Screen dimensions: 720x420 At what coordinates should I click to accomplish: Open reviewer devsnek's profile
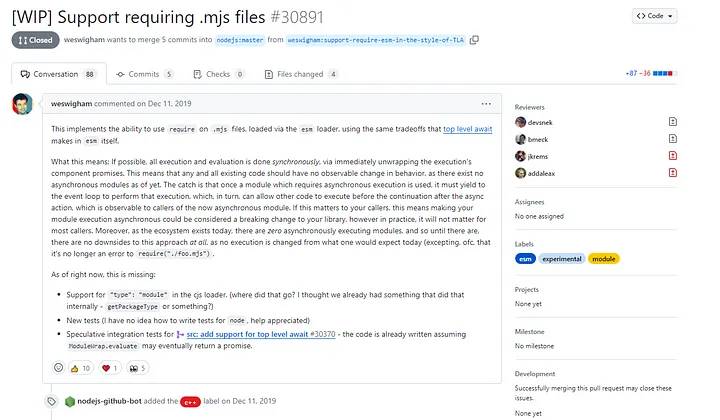[540, 123]
